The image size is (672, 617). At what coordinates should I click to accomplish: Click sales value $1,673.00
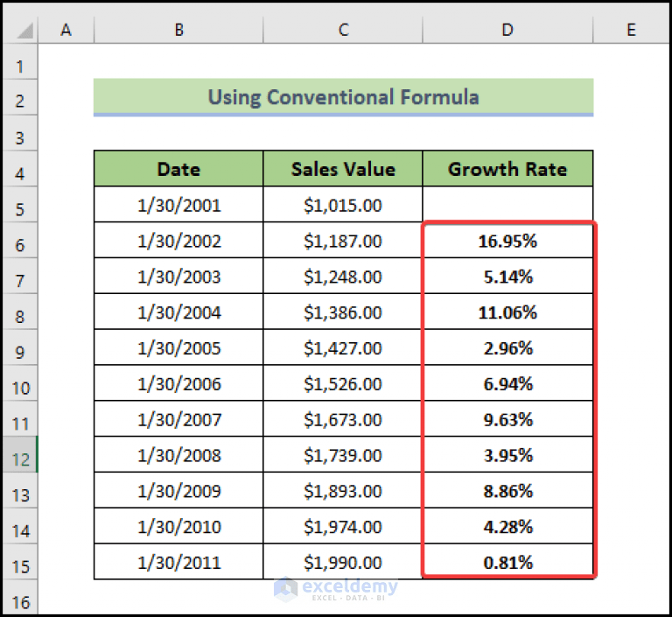[343, 419]
